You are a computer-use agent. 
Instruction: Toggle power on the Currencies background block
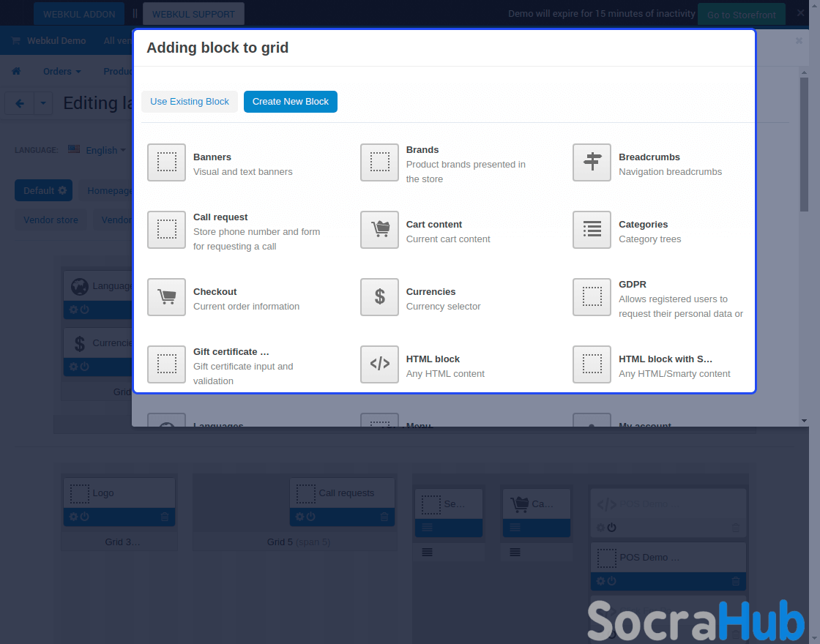pyautogui.click(x=85, y=367)
